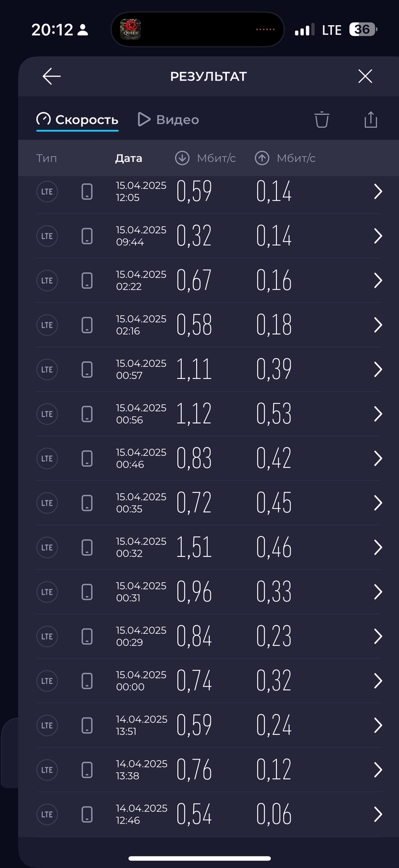Switch to the Видео tab

pos(169,120)
